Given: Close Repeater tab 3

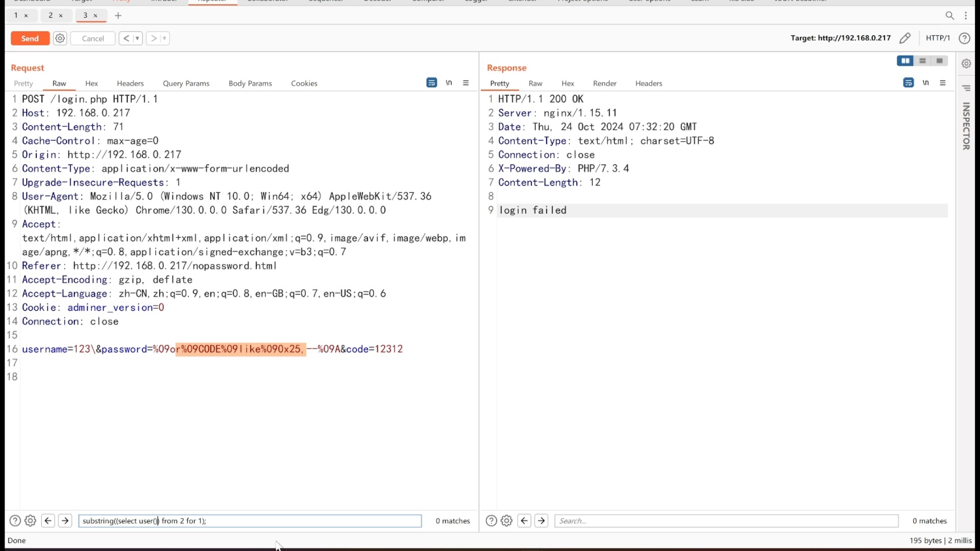Looking at the screenshot, I should point(95,16).
